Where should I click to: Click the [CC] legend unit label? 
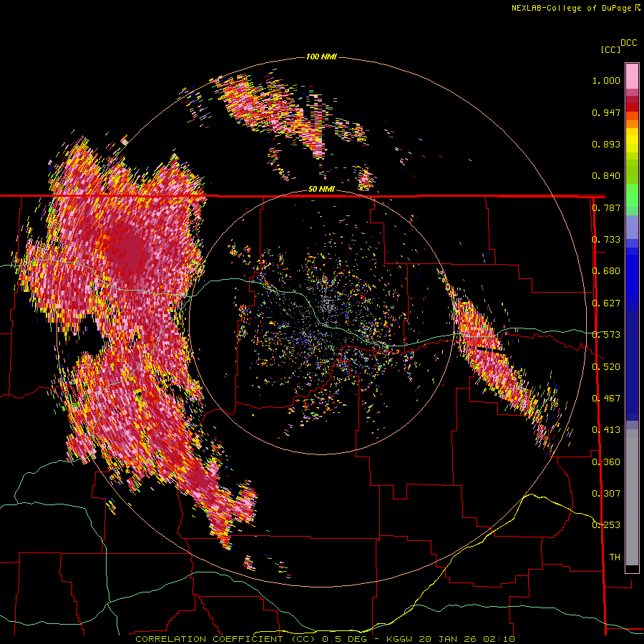pos(611,49)
